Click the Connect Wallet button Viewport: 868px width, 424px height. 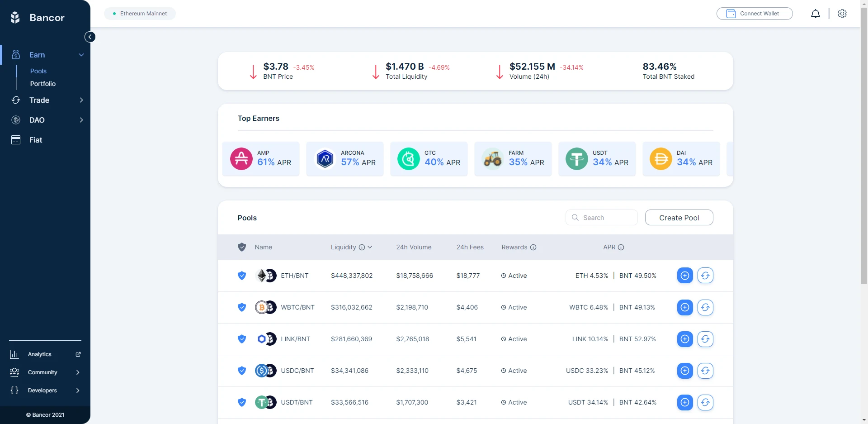755,14
